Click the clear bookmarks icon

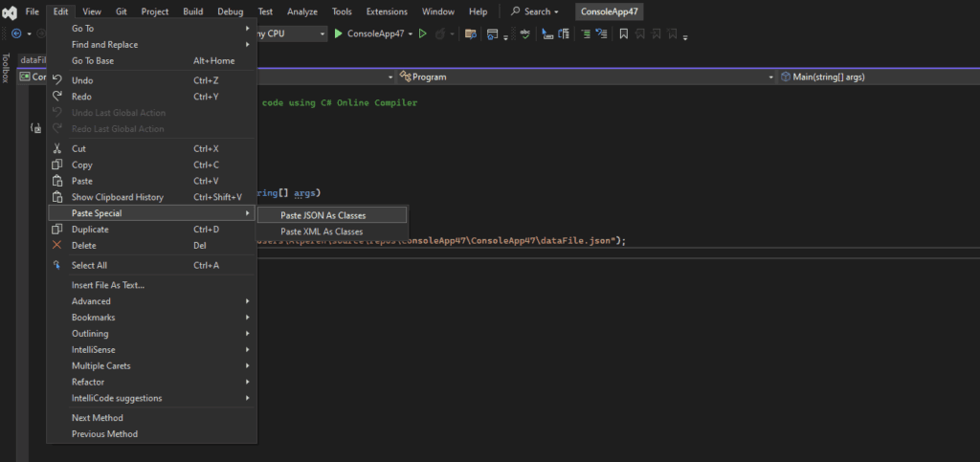(673, 33)
